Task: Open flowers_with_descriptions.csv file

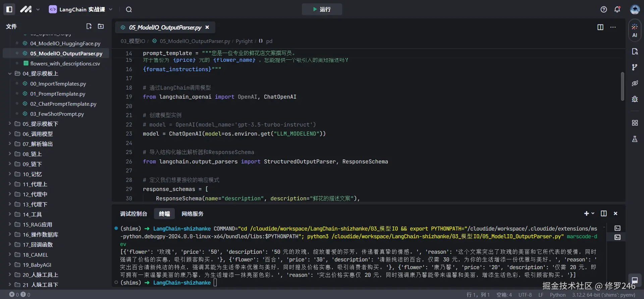Action: pos(65,63)
